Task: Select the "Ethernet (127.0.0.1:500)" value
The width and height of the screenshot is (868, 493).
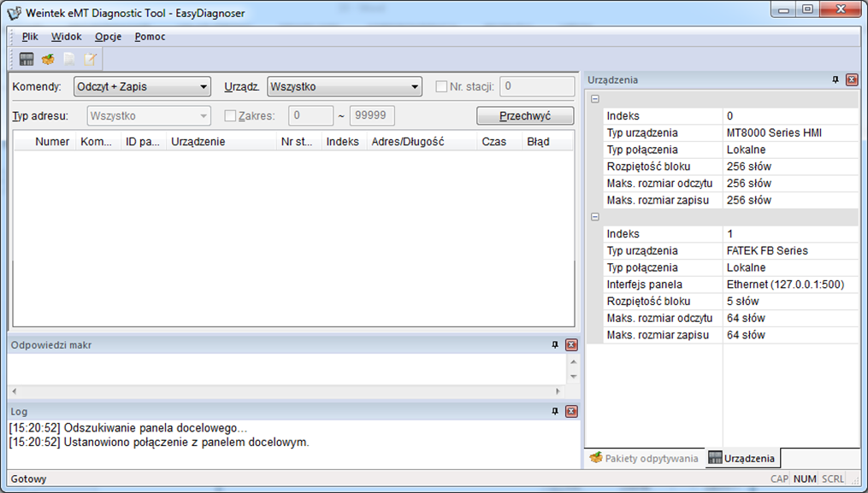Action: (785, 285)
